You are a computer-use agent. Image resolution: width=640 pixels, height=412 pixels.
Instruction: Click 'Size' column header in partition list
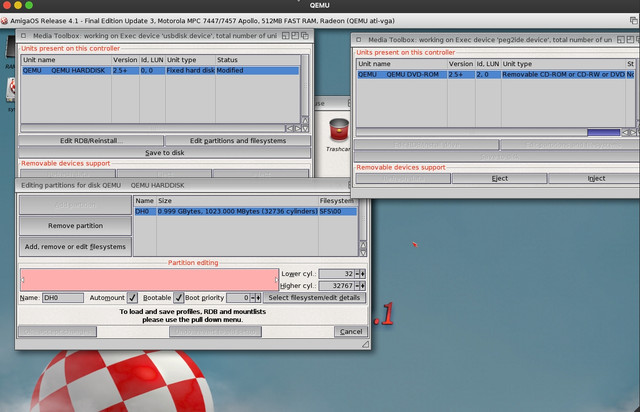[165, 200]
